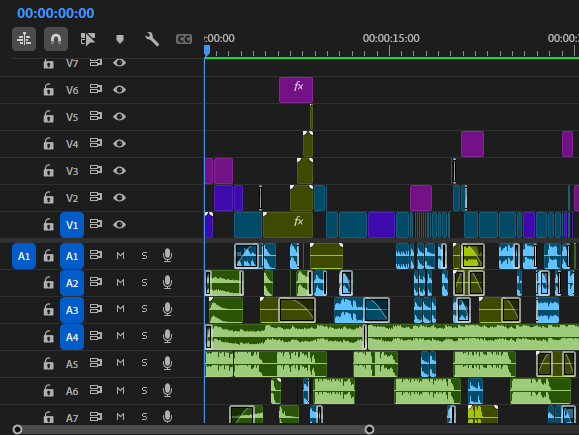This screenshot has width=579, height=435.
Task: Lock the A5 audio track
Action: [48, 364]
